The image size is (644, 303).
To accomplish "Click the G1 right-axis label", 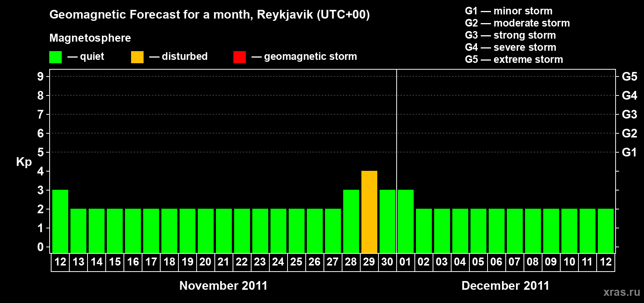I will 630,152.
